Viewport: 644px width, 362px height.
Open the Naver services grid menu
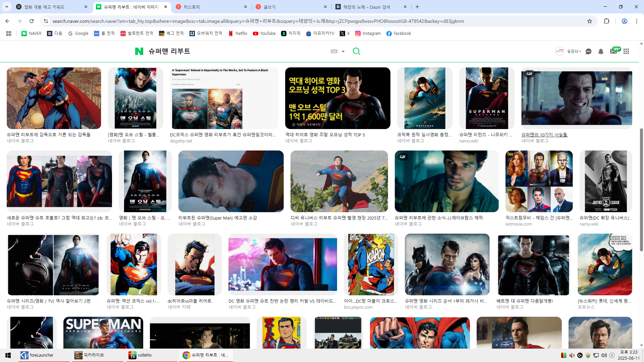(x=626, y=51)
